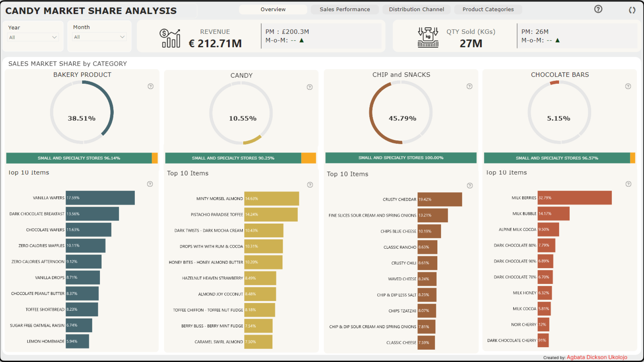Select the Hazelnut Heaven Strawberry 8.49% bar
The width and height of the screenshot is (644, 362).
260,278
